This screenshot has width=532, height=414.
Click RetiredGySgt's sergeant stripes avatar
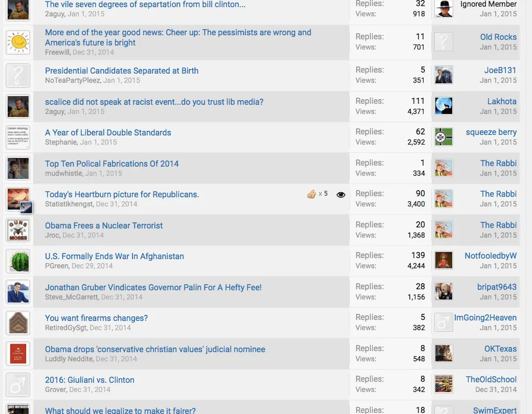coord(18,323)
